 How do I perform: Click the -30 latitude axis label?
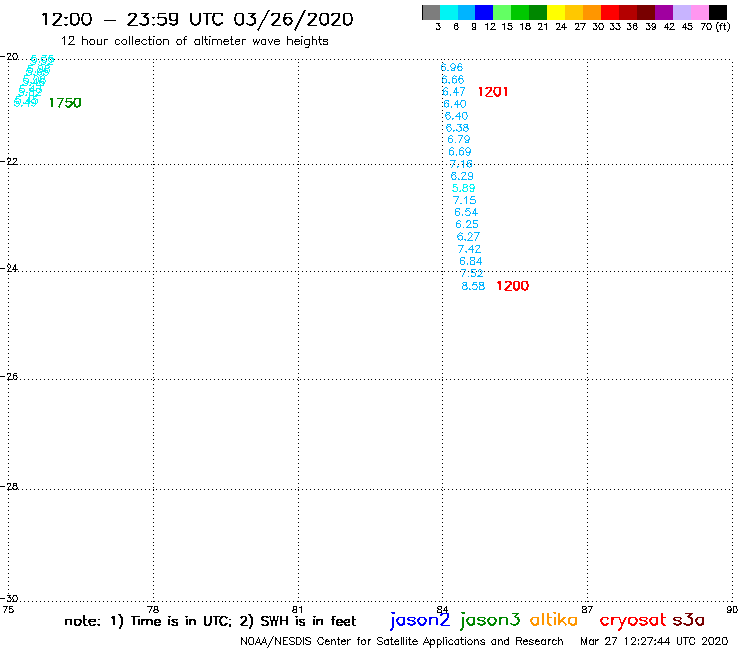click(x=8, y=598)
